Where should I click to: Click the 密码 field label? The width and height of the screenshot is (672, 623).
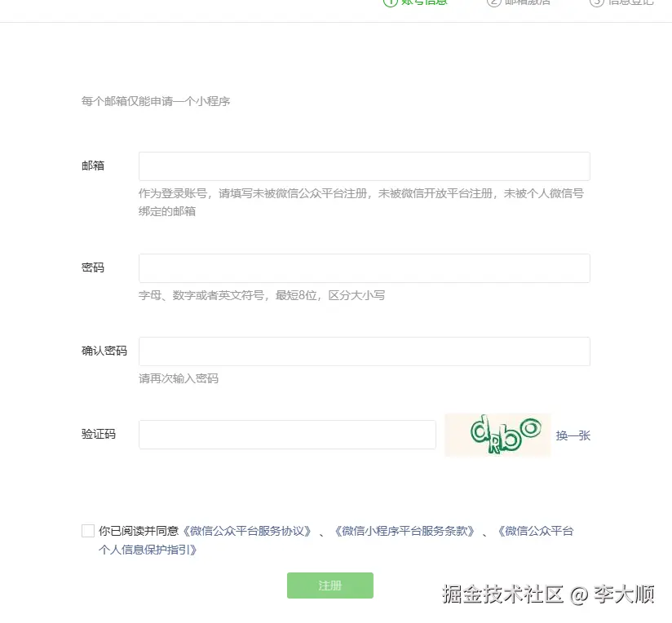93,267
